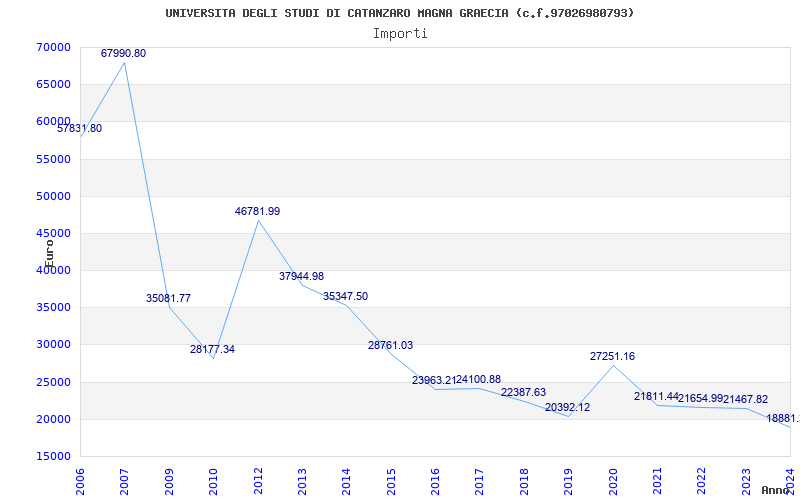Click the y-axis tick 30000

[54, 344]
